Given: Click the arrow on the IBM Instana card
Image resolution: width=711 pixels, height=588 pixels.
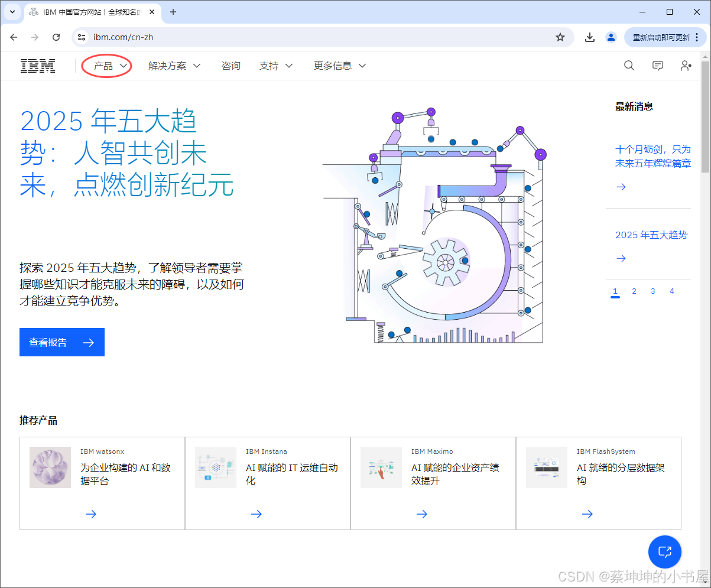Looking at the screenshot, I should click(257, 514).
